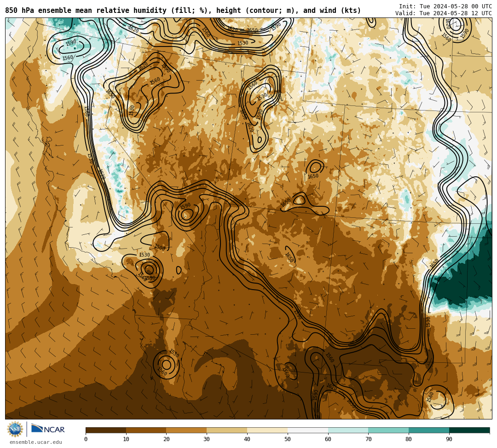The height and width of the screenshot is (448, 497).
Task: Click the colorbar label 80
Action: (x=409, y=439)
